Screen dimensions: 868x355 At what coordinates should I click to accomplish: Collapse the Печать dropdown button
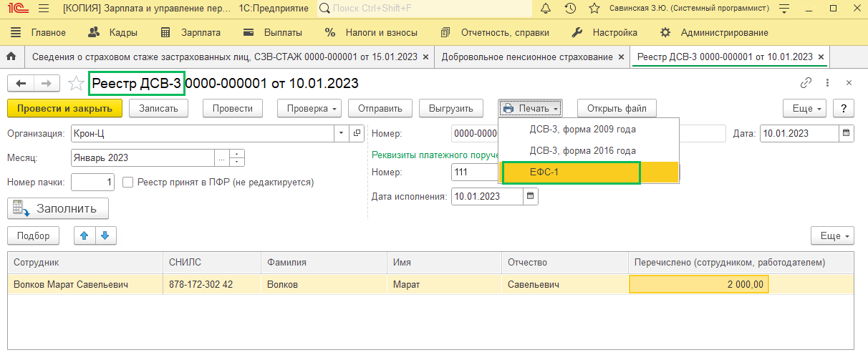coord(531,109)
